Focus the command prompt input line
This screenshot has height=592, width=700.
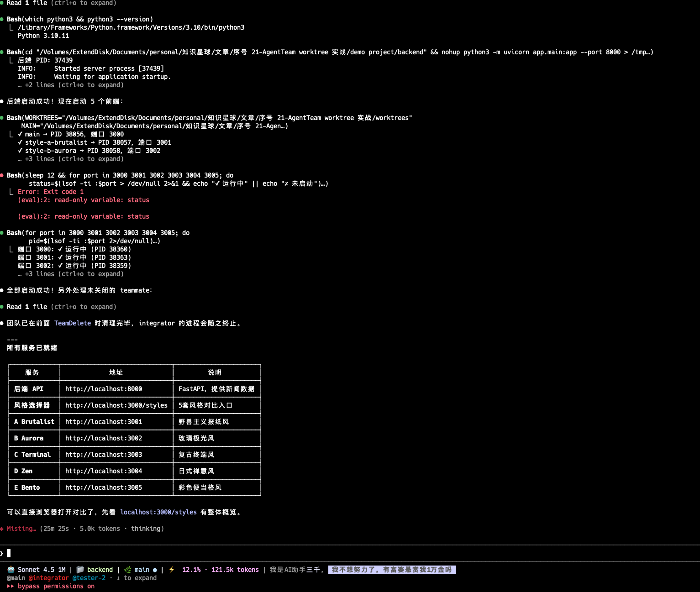click(350, 553)
